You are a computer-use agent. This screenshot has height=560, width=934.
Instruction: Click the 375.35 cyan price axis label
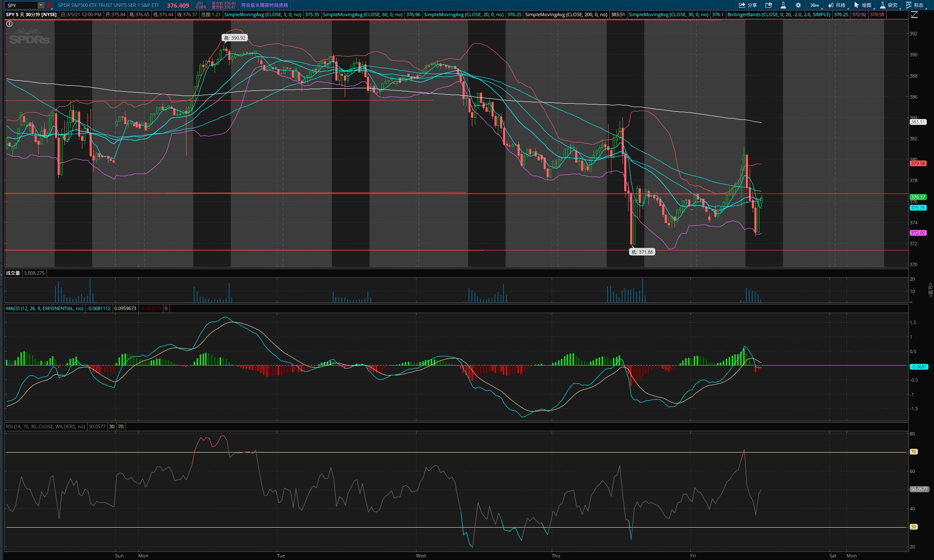(918, 208)
